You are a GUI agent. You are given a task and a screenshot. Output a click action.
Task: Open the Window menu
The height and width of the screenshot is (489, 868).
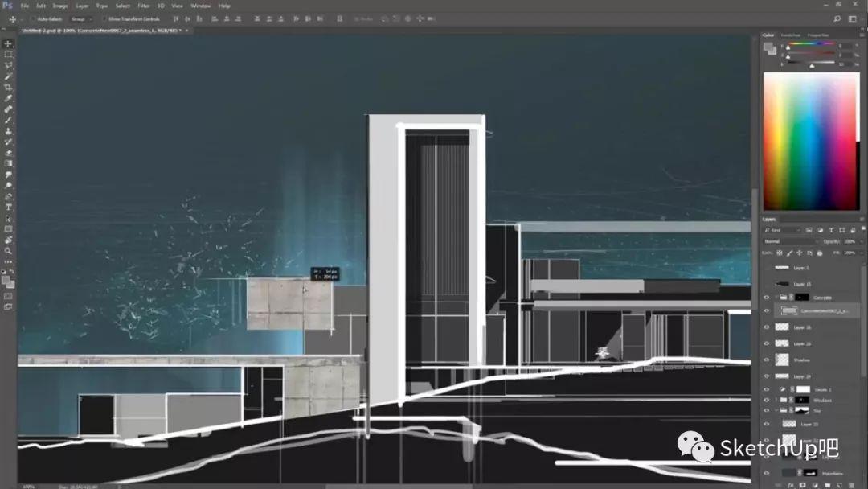[x=200, y=6]
